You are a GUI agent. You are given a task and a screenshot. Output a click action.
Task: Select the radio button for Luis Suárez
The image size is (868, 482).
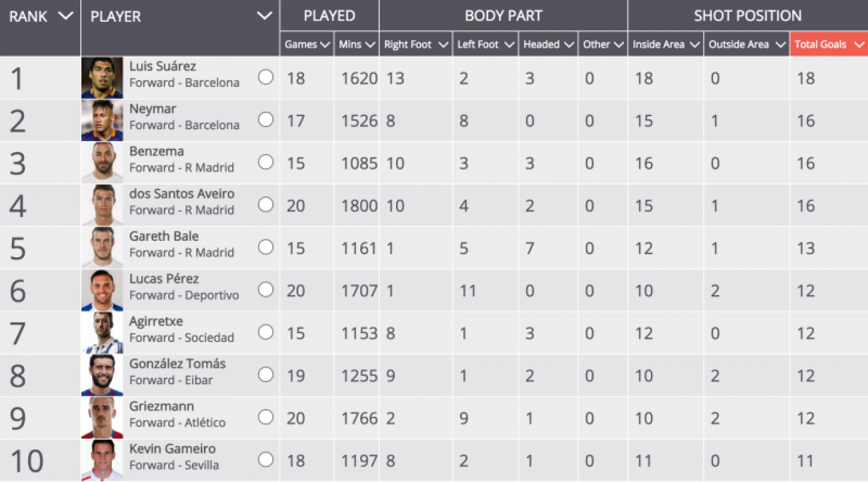266,77
